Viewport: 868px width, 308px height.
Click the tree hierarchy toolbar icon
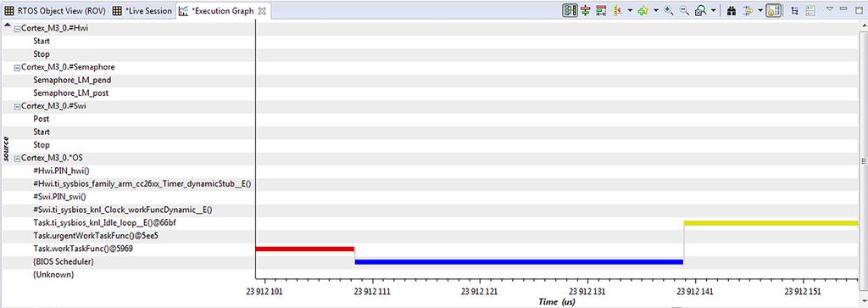[795, 10]
